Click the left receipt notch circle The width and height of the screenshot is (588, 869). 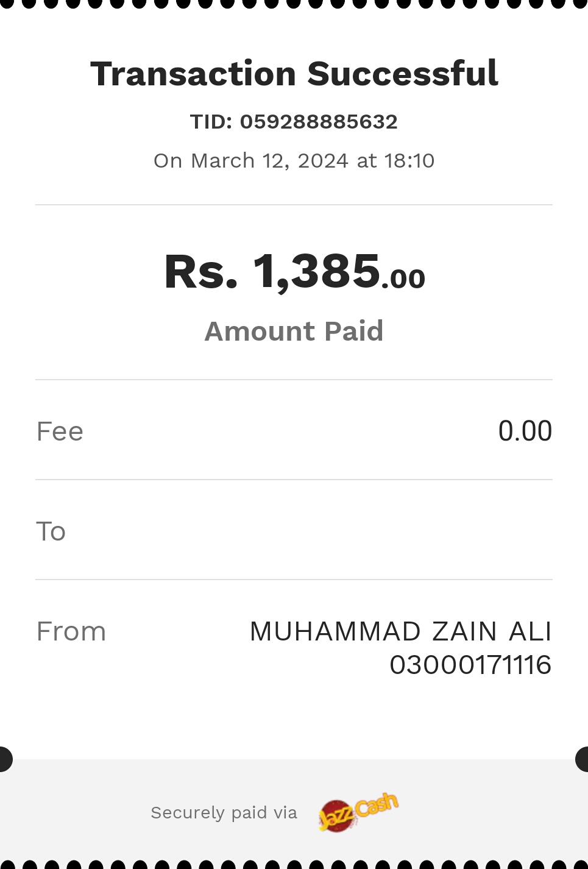5,759
